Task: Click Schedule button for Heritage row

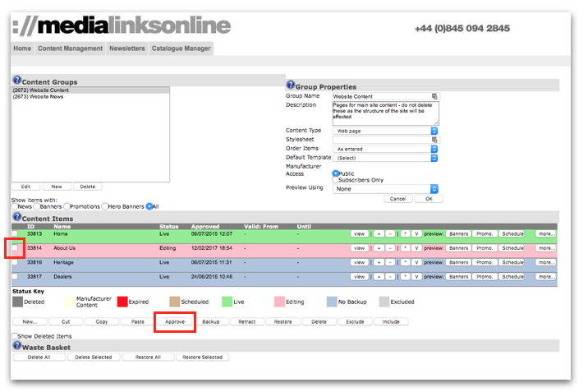Action: click(x=512, y=262)
